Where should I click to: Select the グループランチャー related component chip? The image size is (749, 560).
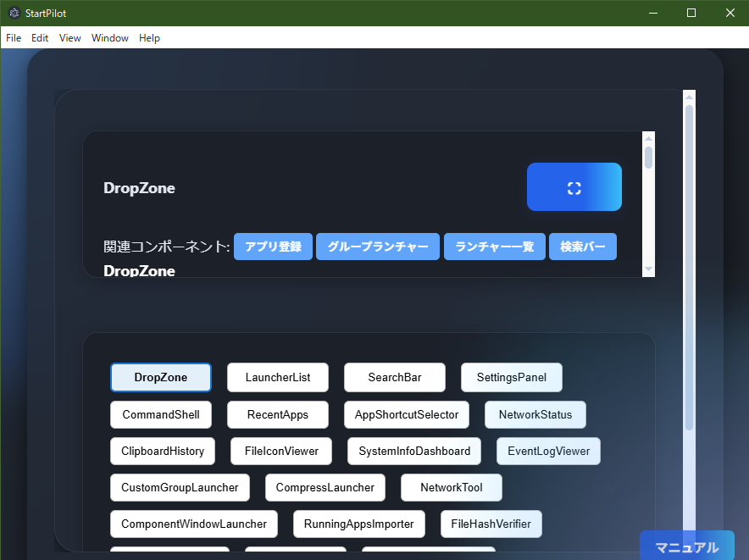377,247
